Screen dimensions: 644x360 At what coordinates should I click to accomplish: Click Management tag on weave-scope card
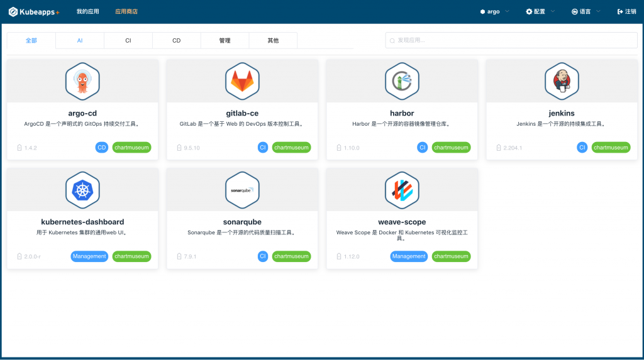pos(409,256)
